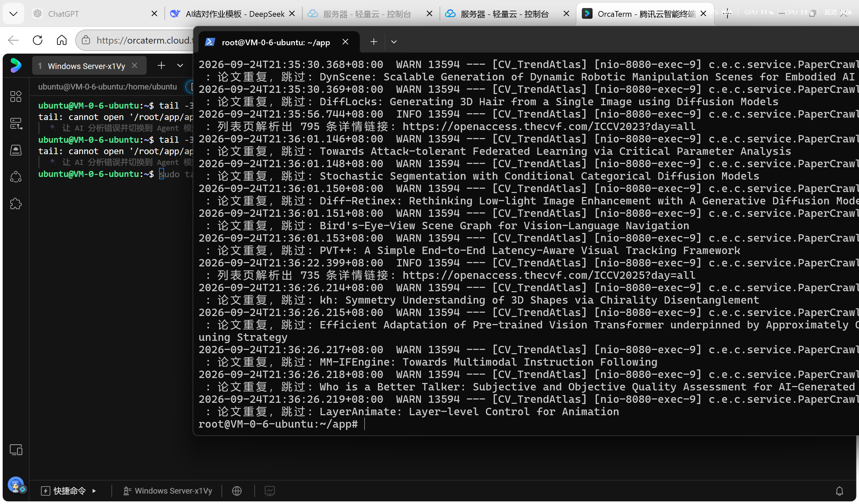Screen dimensions: 859x504
Task: Open the multi-device icon in sidebar
Action: 16,450
